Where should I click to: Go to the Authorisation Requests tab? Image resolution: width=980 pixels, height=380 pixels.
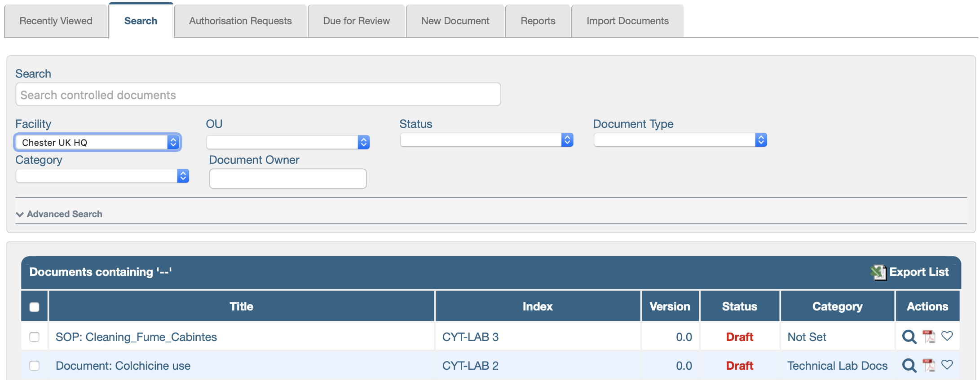point(240,21)
